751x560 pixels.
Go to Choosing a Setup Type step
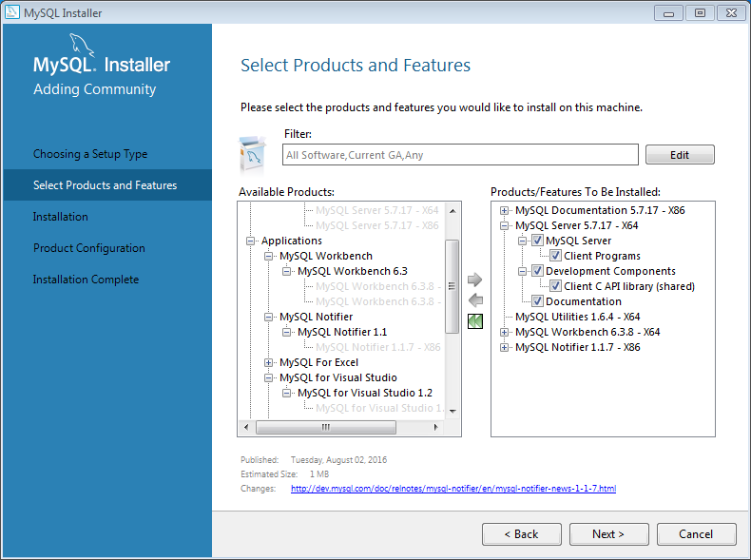click(x=90, y=154)
